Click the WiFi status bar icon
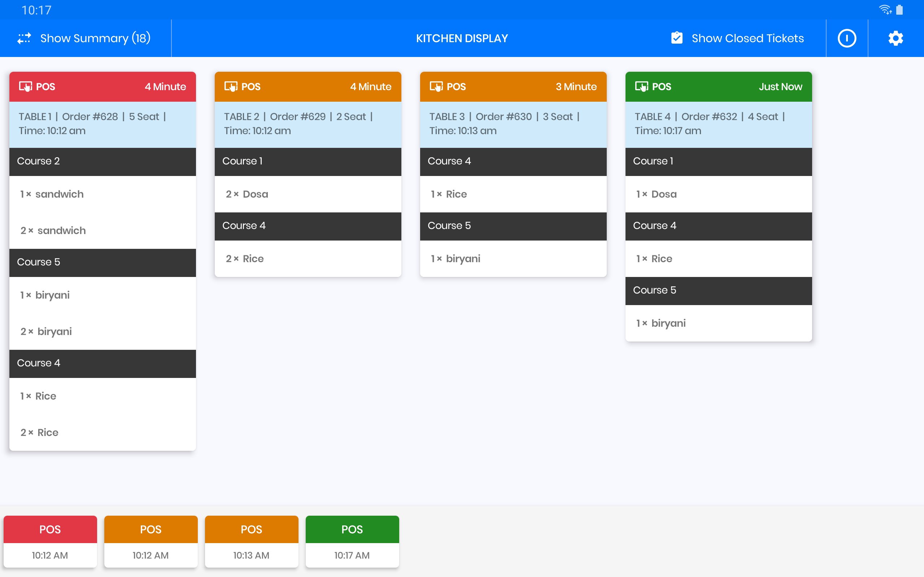This screenshot has width=924, height=577. pos(885,9)
